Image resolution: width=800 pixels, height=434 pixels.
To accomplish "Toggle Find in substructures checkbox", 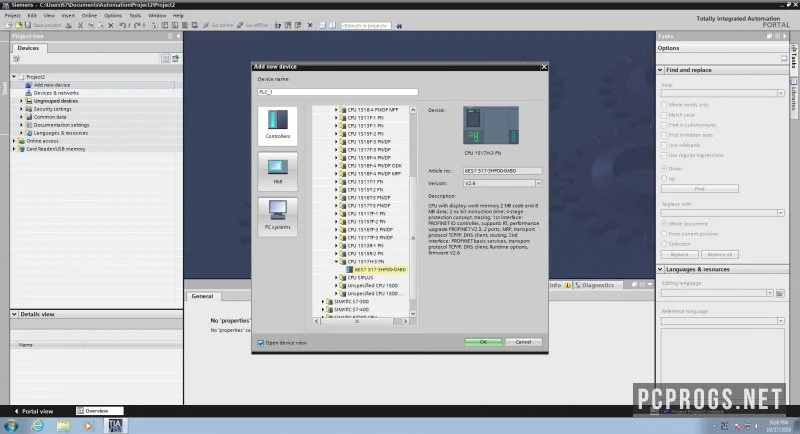I will tap(664, 125).
